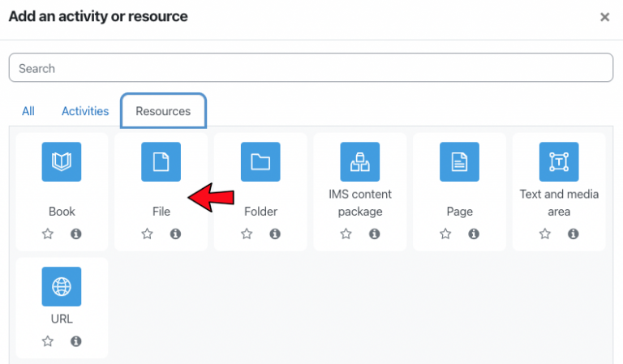Screen dimensions: 623x364
Task: Click the Page label text
Action: pyautogui.click(x=459, y=212)
